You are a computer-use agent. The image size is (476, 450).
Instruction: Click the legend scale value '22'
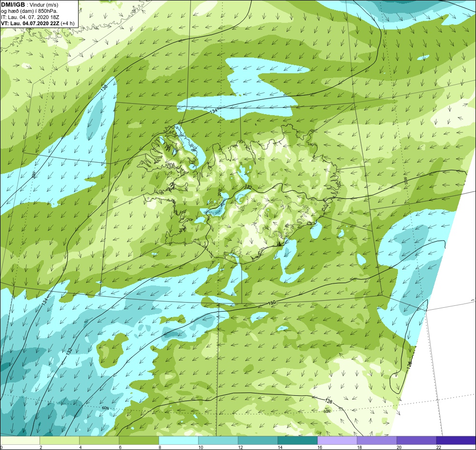click(x=438, y=447)
